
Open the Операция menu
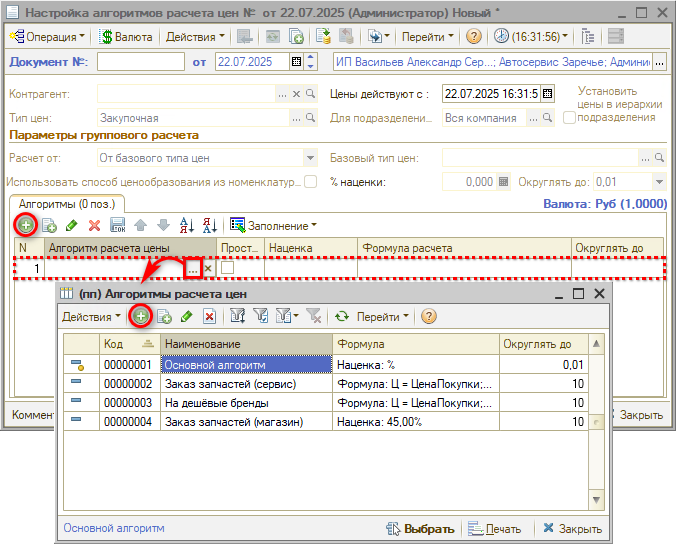coord(47,36)
